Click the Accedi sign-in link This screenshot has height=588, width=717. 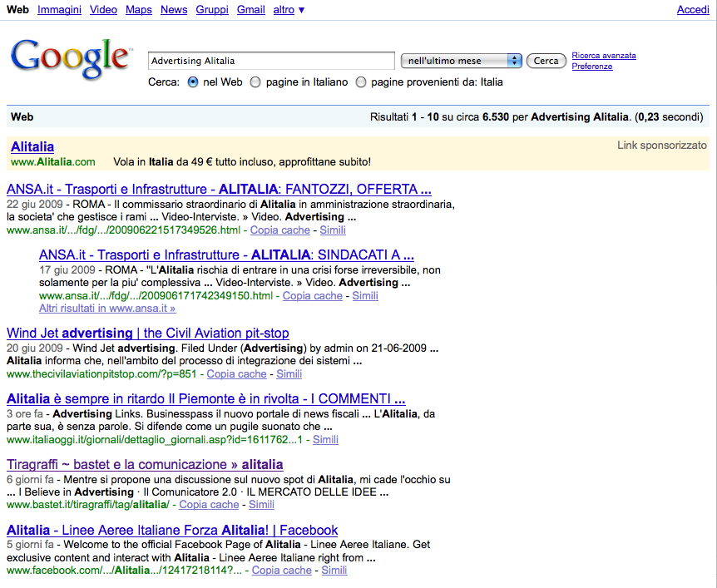[693, 10]
